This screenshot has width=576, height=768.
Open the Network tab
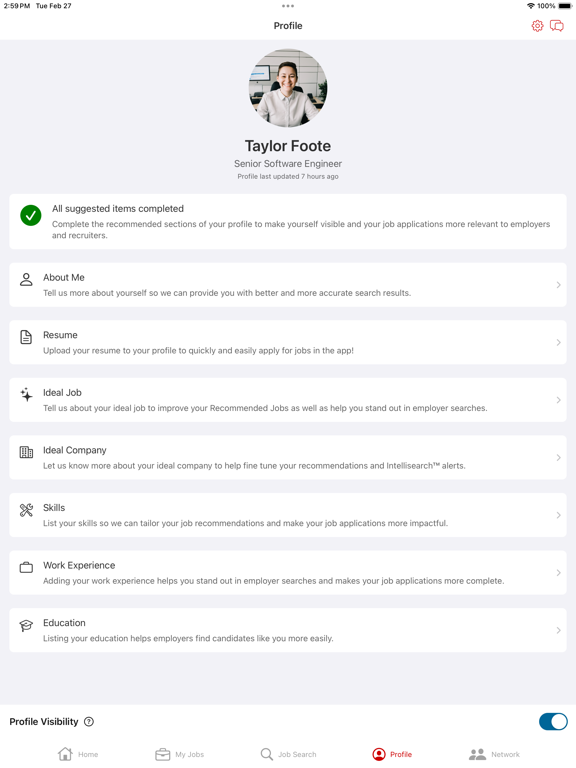pyautogui.click(x=494, y=754)
